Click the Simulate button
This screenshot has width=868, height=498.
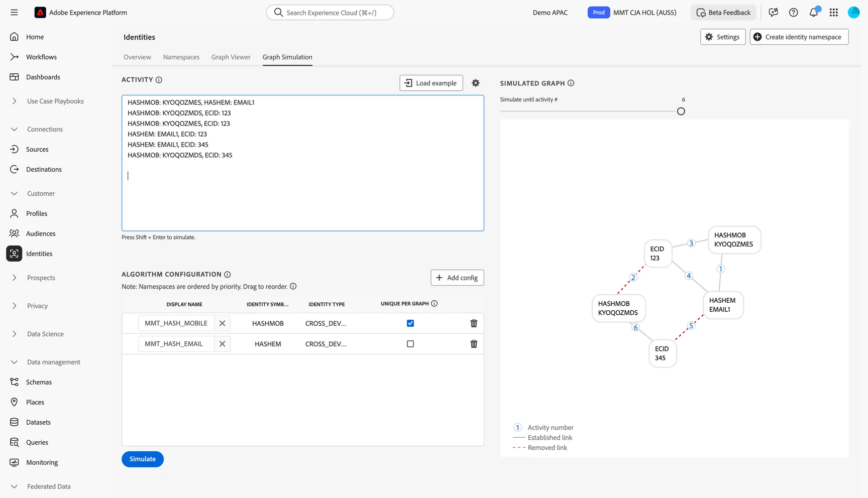click(143, 459)
